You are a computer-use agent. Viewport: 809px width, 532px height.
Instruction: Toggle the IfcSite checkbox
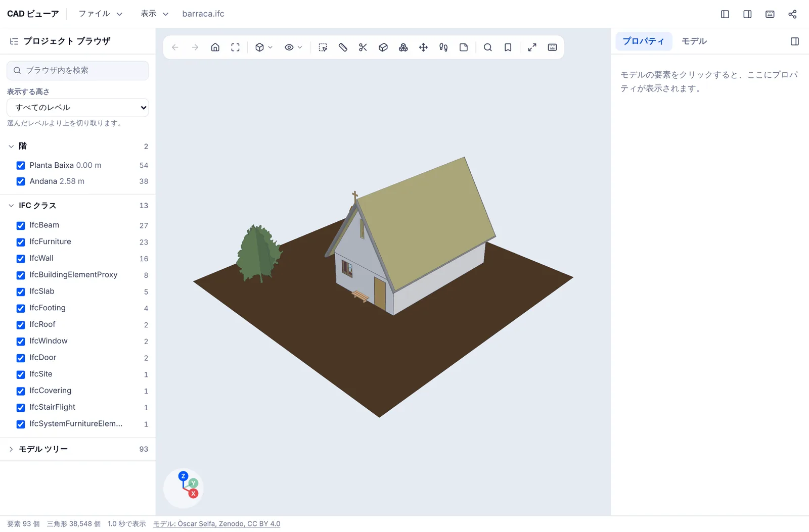(x=21, y=374)
